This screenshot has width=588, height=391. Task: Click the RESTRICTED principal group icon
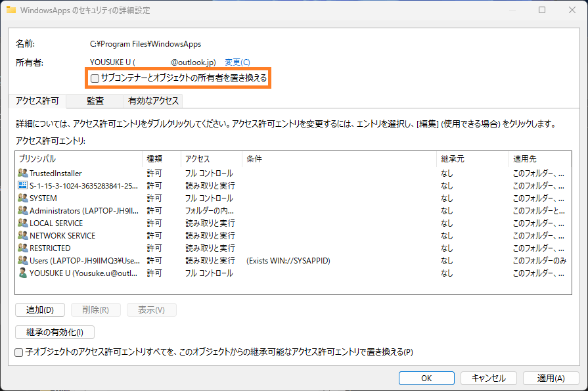coord(23,248)
